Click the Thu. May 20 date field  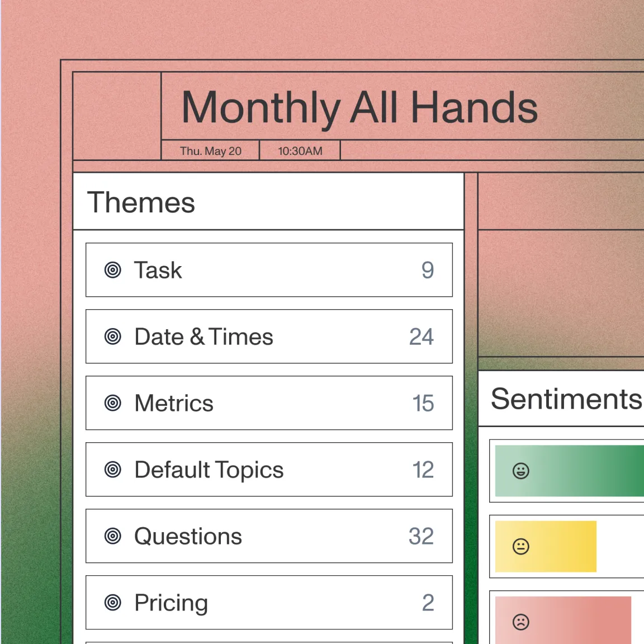tap(211, 151)
